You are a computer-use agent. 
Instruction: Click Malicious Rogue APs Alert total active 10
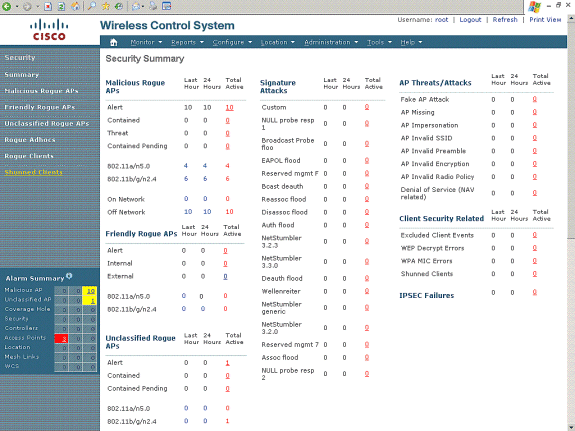(230, 107)
